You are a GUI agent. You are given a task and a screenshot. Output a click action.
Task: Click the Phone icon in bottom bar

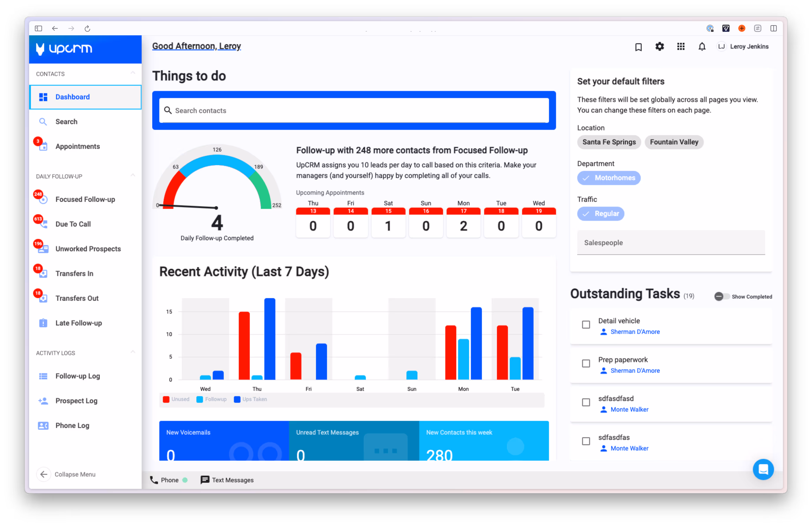pyautogui.click(x=154, y=480)
